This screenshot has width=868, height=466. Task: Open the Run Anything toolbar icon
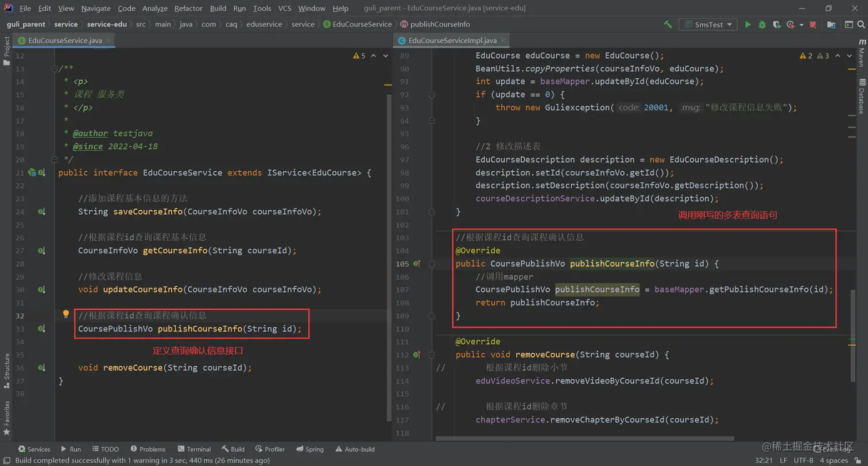pyautogui.click(x=848, y=25)
